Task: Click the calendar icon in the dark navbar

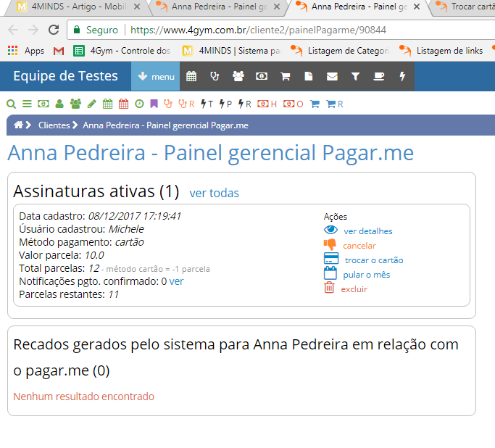Action: tap(191, 76)
